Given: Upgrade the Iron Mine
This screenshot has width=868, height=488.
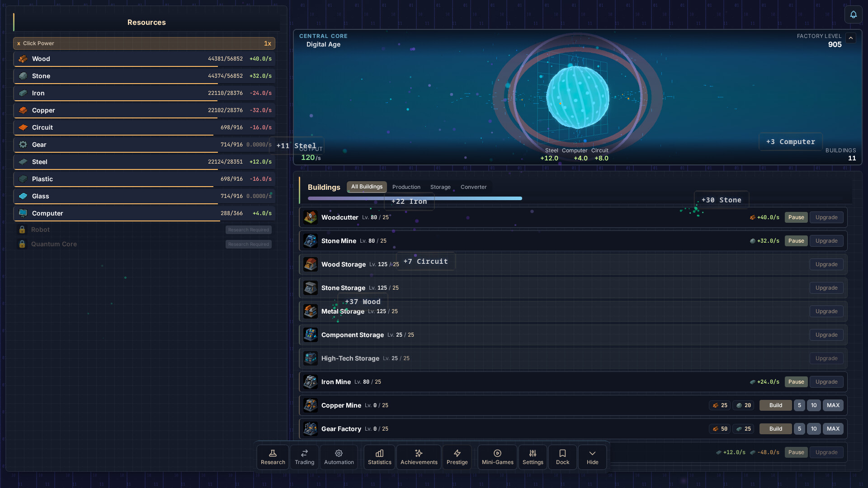Looking at the screenshot, I should click(x=826, y=382).
